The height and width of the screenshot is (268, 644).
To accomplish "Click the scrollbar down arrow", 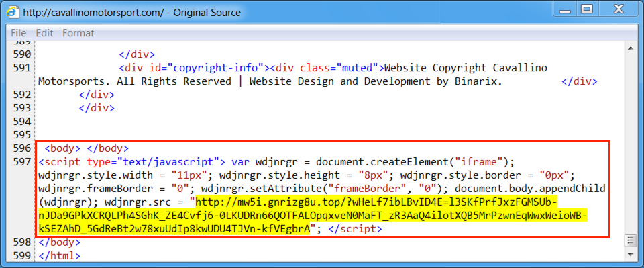I will pyautogui.click(x=631, y=255).
